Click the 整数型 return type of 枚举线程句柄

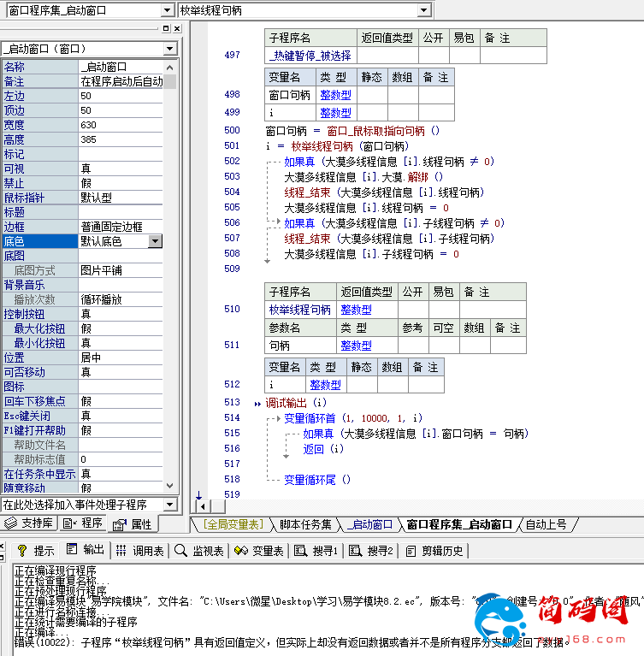tap(356, 310)
